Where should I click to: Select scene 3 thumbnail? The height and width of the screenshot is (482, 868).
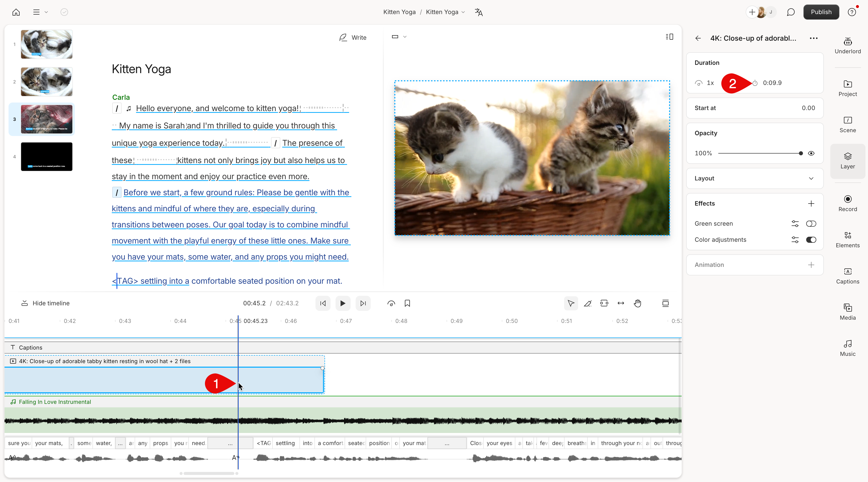[x=46, y=119]
